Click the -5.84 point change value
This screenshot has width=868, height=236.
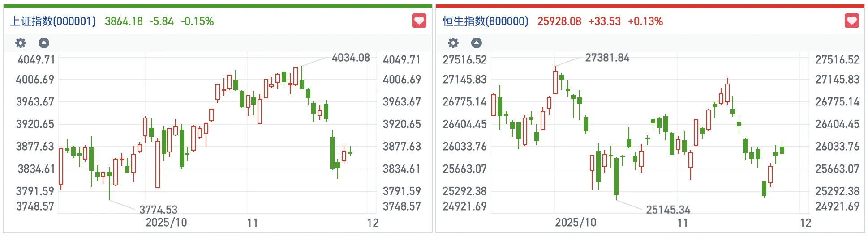(x=161, y=21)
